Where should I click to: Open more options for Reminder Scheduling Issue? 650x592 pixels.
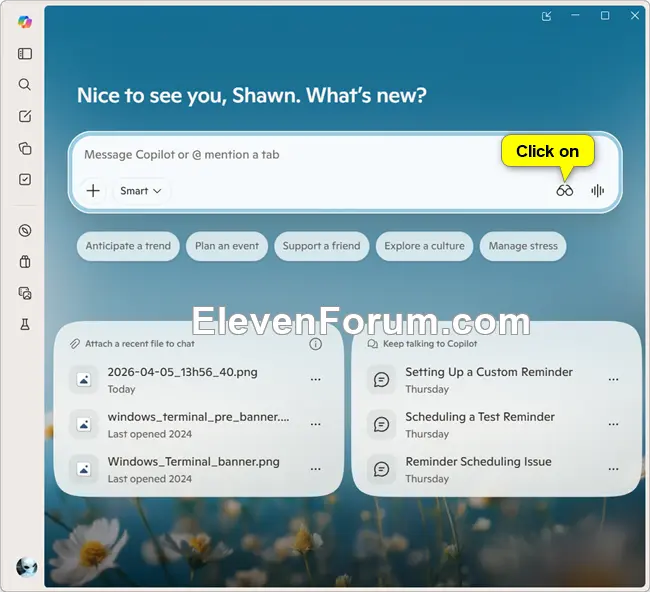614,469
